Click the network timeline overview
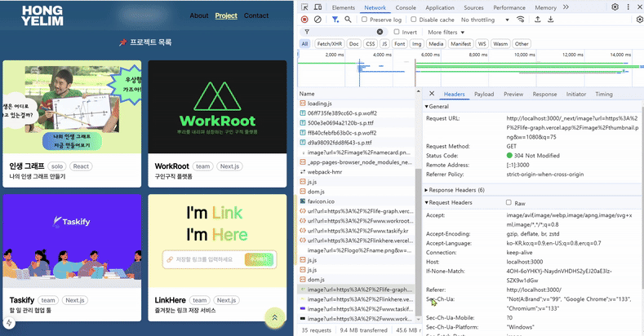Viewport: 644px width, 336px height. 470,69
